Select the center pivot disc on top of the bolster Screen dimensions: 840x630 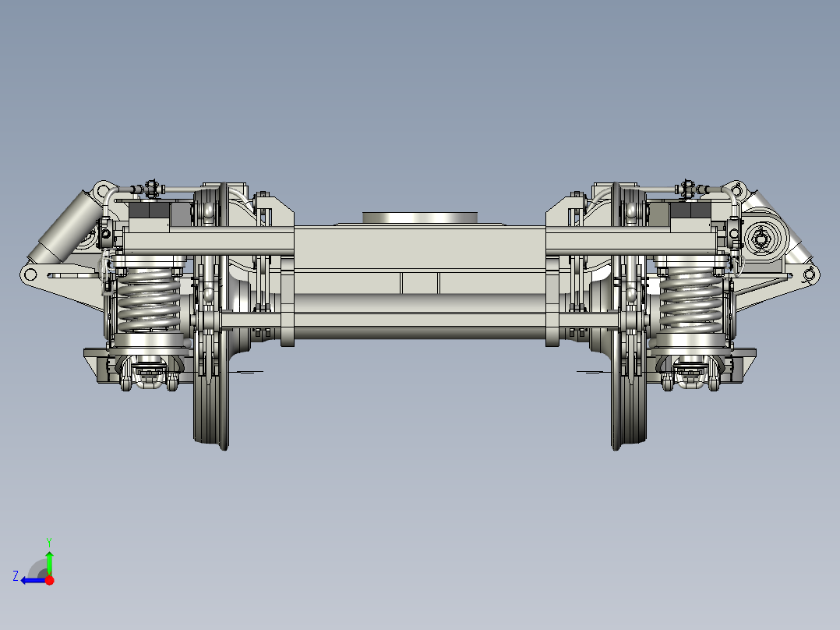click(x=419, y=218)
